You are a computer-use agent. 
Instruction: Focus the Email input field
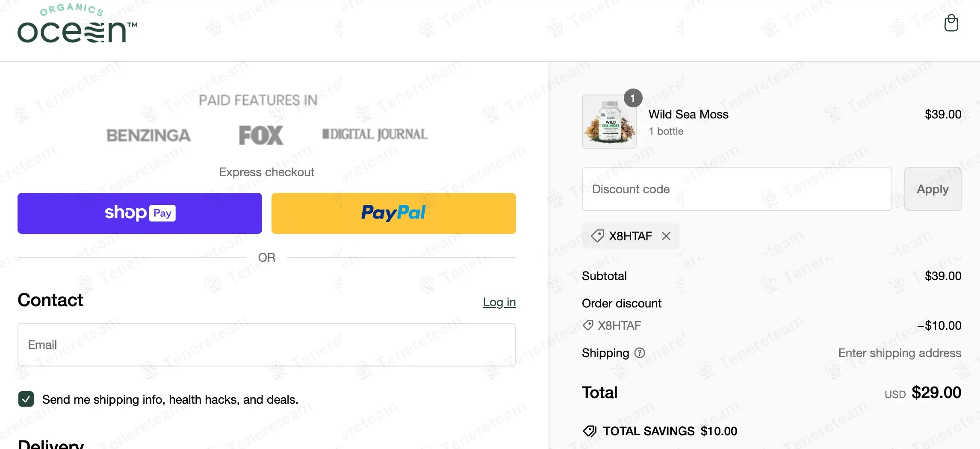click(x=266, y=345)
